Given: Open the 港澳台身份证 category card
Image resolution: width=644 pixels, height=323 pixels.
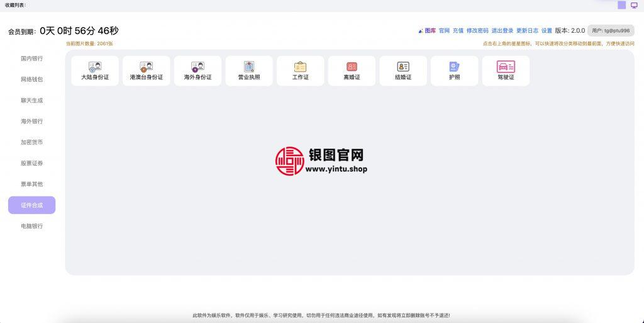Looking at the screenshot, I should [146, 71].
